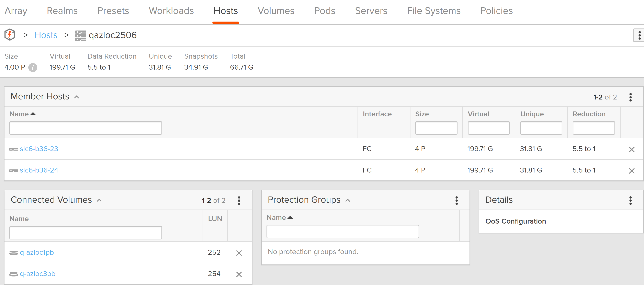The width and height of the screenshot is (644, 285).
Task: Open the Connected Volumes kebab menu
Action: [x=239, y=200]
